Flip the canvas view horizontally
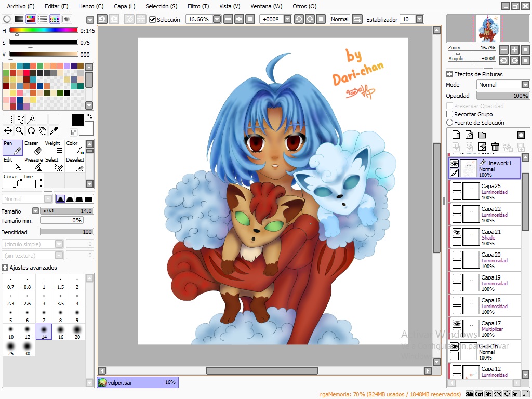Viewport: 532px width, 399px height. (357, 19)
